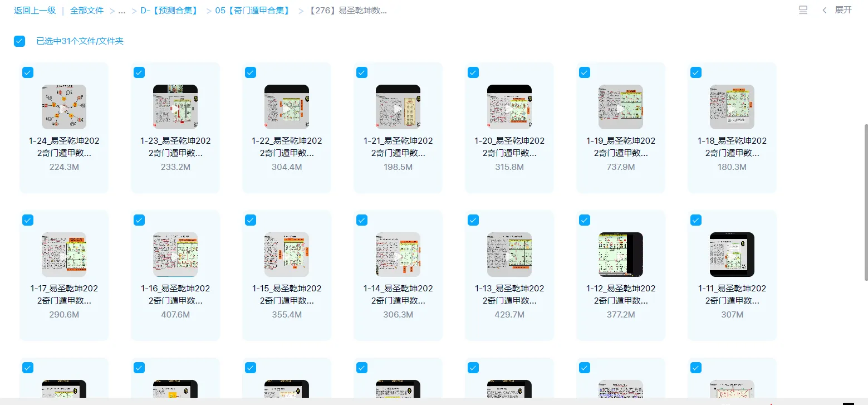
Task: Click file name 1-17_易圣乾坤2022奇门遁甲数
Action: [64, 294]
